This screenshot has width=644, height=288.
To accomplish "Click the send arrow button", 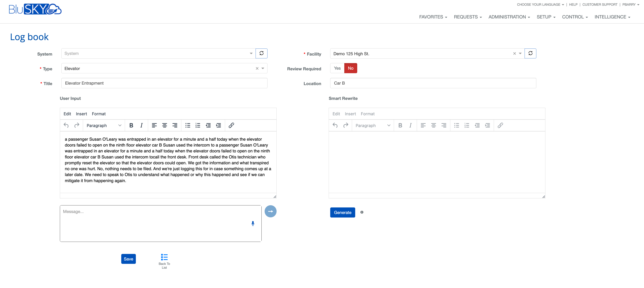I will point(270,211).
